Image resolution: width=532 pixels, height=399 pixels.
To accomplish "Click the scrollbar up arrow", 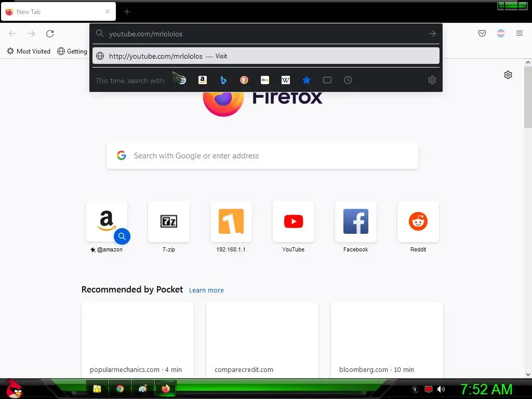I will coord(528,62).
